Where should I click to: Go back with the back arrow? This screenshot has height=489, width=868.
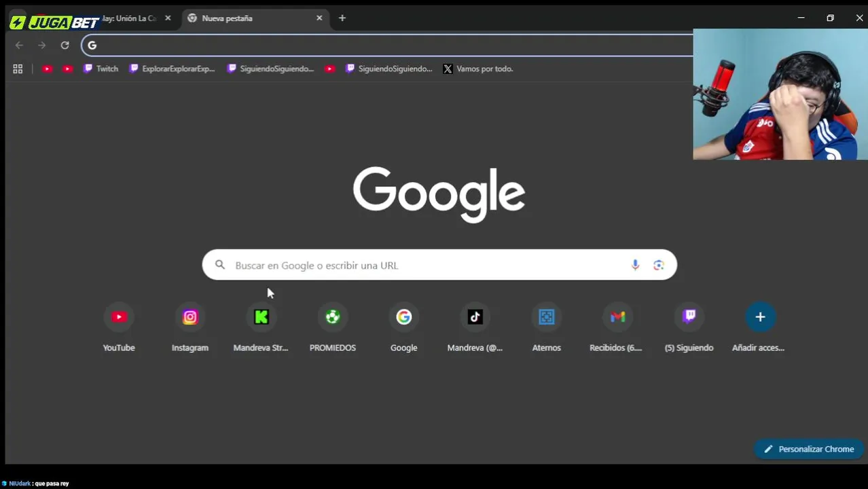pos(19,46)
